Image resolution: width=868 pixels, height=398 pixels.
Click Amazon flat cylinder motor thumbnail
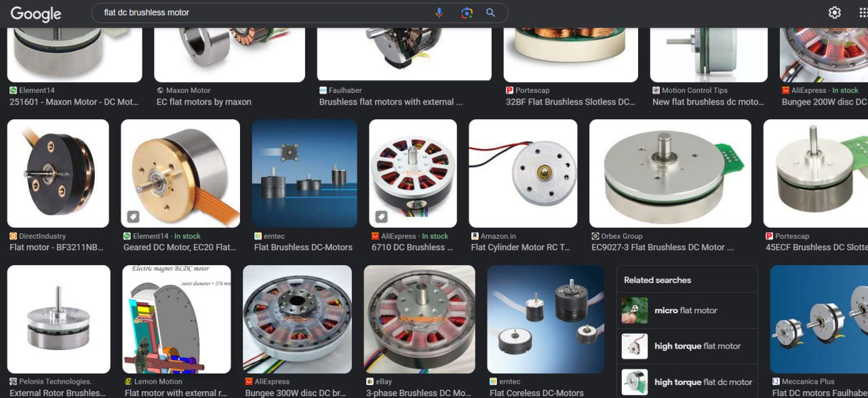(x=523, y=174)
